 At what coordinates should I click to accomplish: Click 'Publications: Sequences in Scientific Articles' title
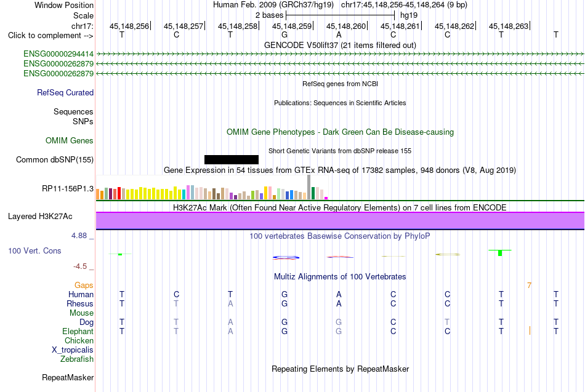(340, 103)
